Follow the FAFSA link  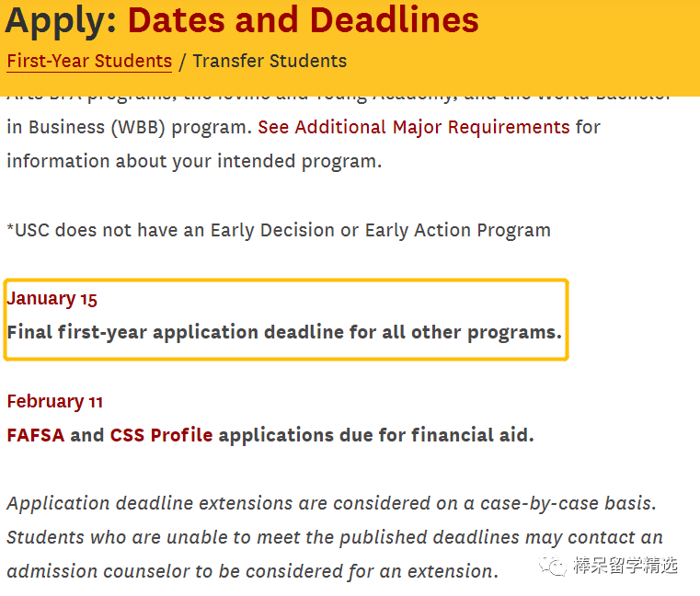(x=36, y=435)
